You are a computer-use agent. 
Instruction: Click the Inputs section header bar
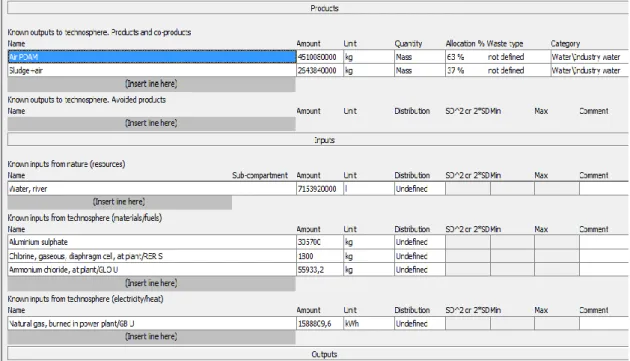[318, 140]
